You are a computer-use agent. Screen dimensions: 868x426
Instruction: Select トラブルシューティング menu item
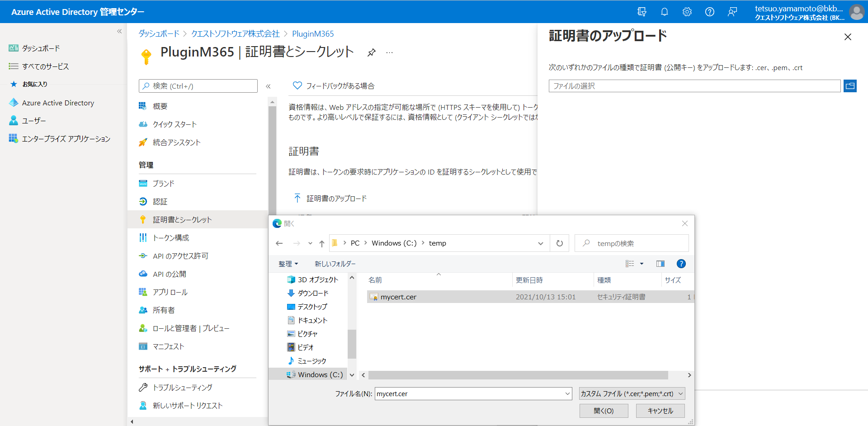coord(182,388)
